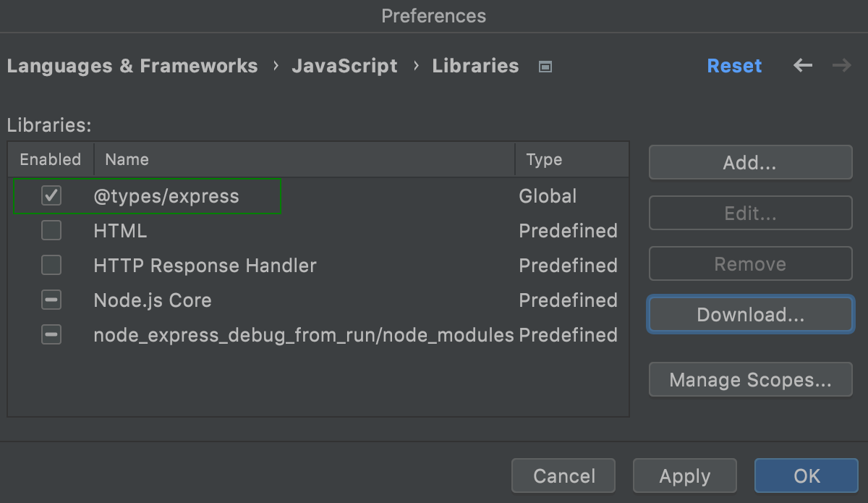Click the forward navigation arrow
Viewport: 868px width, 503px height.
841,65
